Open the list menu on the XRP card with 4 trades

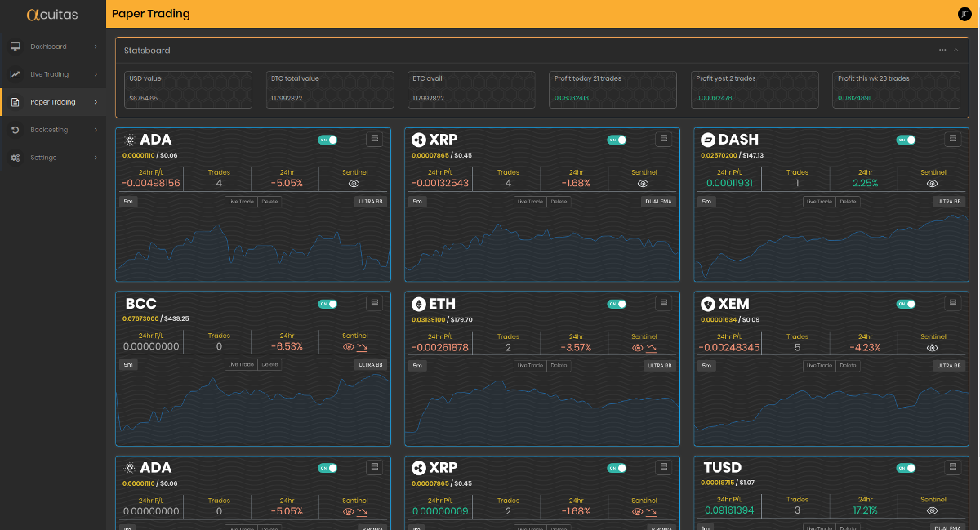[664, 140]
